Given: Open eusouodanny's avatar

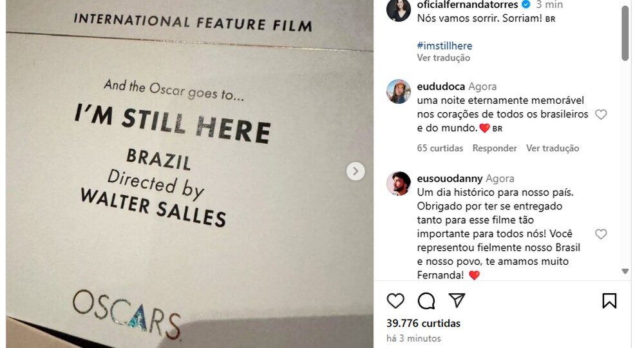Looking at the screenshot, I should (399, 184).
